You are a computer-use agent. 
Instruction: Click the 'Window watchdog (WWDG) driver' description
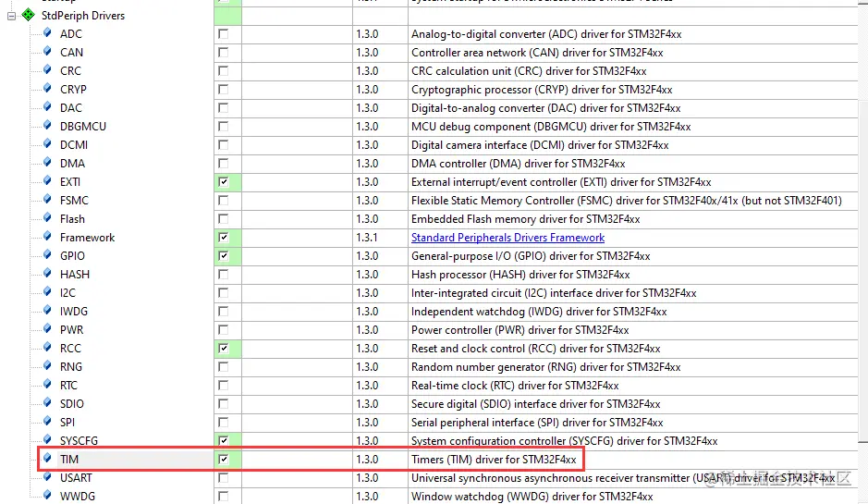(x=532, y=497)
